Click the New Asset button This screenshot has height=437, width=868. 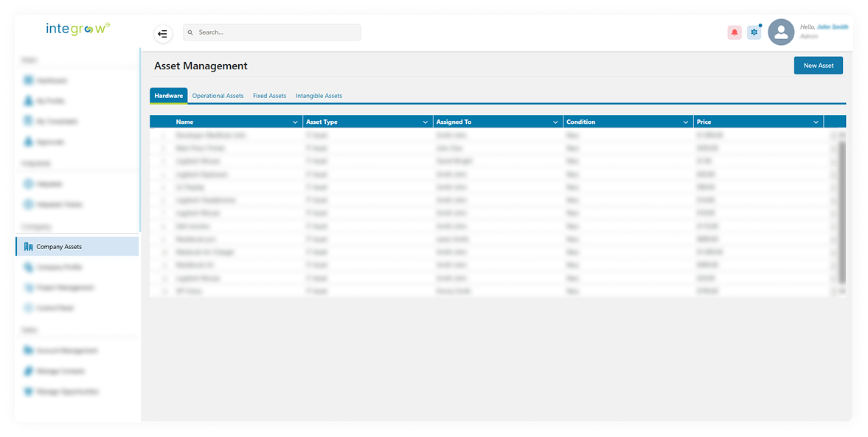point(818,66)
